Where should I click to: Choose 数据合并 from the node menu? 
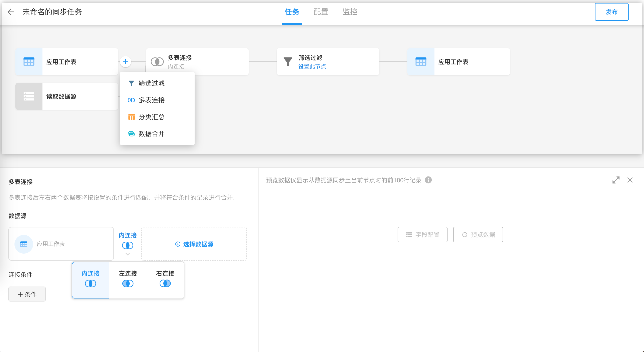coord(151,134)
